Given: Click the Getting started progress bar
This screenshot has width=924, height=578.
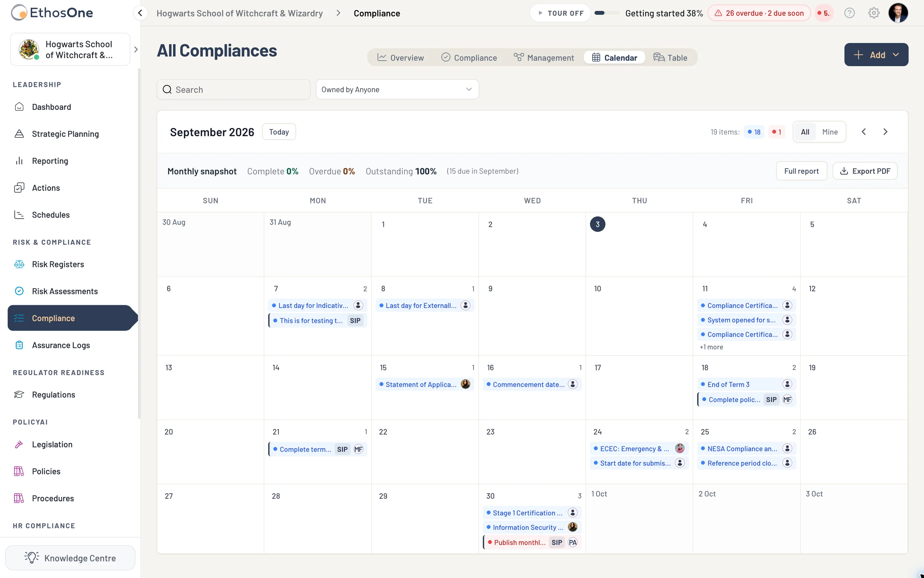Looking at the screenshot, I should (x=607, y=13).
